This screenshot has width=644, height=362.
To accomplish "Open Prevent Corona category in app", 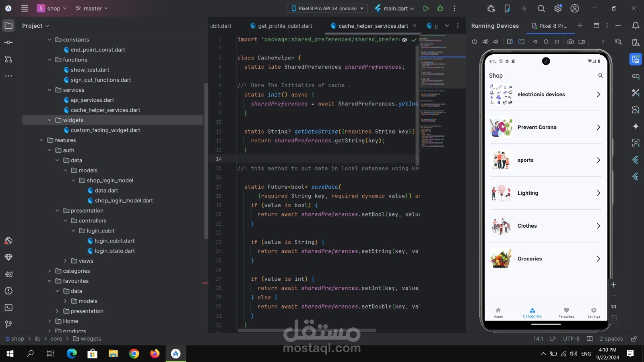I will click(x=546, y=128).
